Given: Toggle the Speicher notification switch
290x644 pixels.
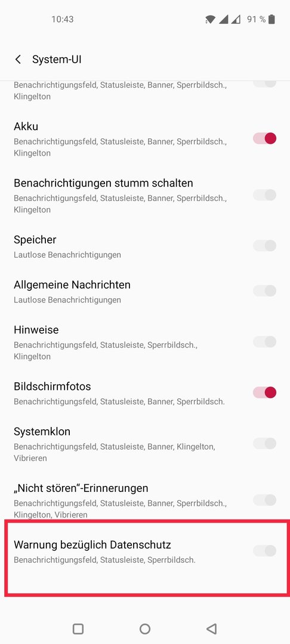Looking at the screenshot, I should point(264,246).
